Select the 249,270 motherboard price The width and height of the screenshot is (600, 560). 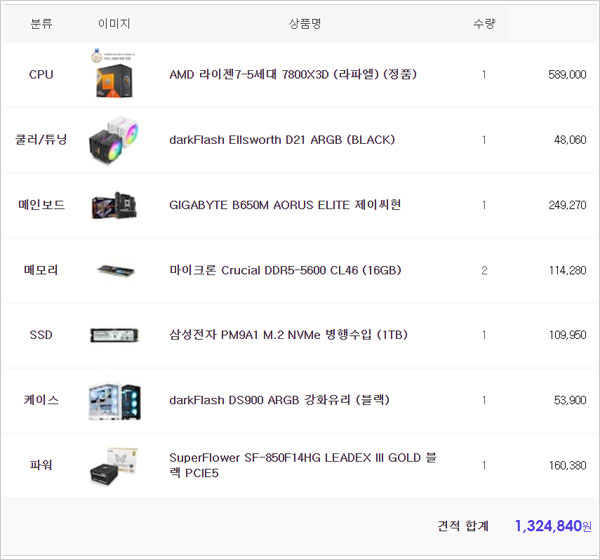tap(567, 205)
